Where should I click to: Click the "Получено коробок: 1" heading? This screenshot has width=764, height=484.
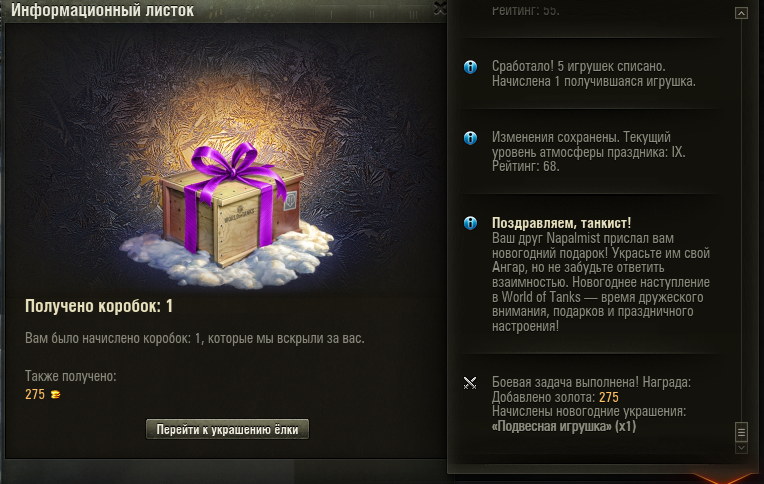pos(99,306)
